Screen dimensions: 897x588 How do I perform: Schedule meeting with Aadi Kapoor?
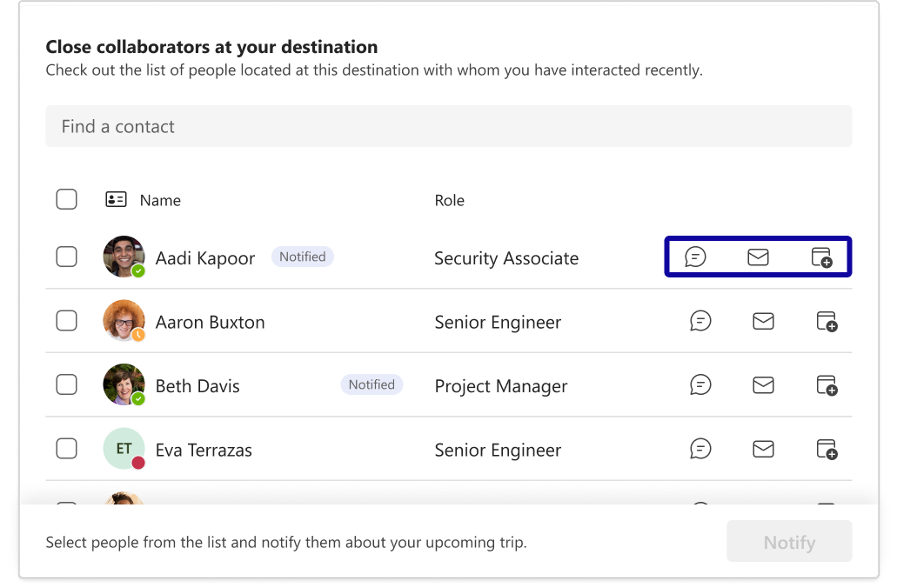coord(821,257)
